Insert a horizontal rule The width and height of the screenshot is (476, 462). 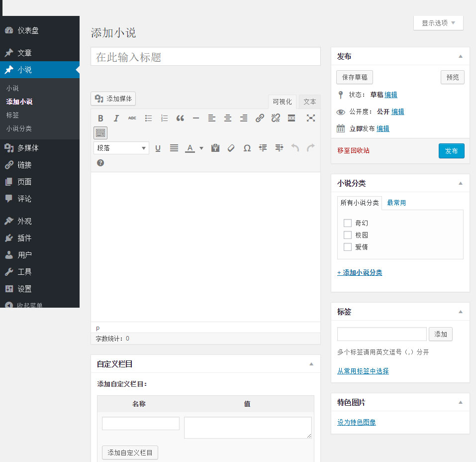point(195,118)
